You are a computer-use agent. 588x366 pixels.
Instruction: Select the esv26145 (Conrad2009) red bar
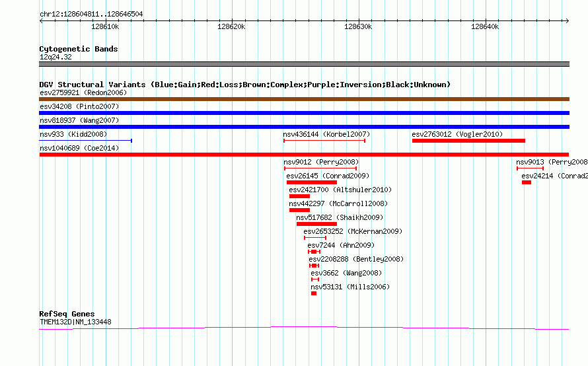click(x=312, y=182)
